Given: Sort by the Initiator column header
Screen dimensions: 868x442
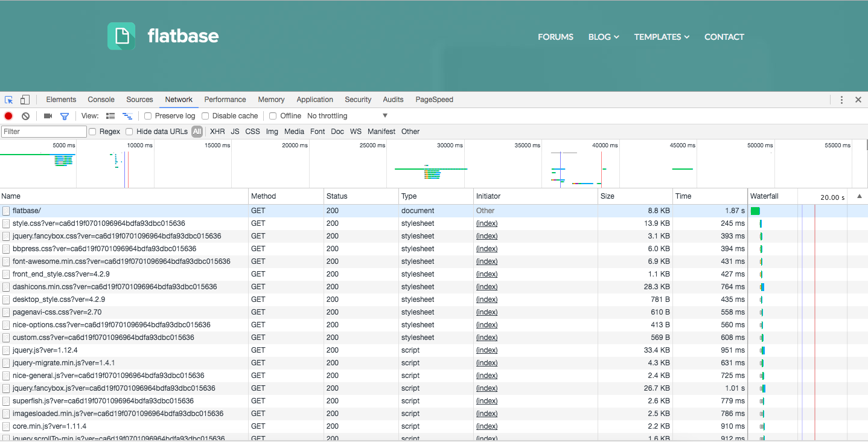Looking at the screenshot, I should coord(535,196).
